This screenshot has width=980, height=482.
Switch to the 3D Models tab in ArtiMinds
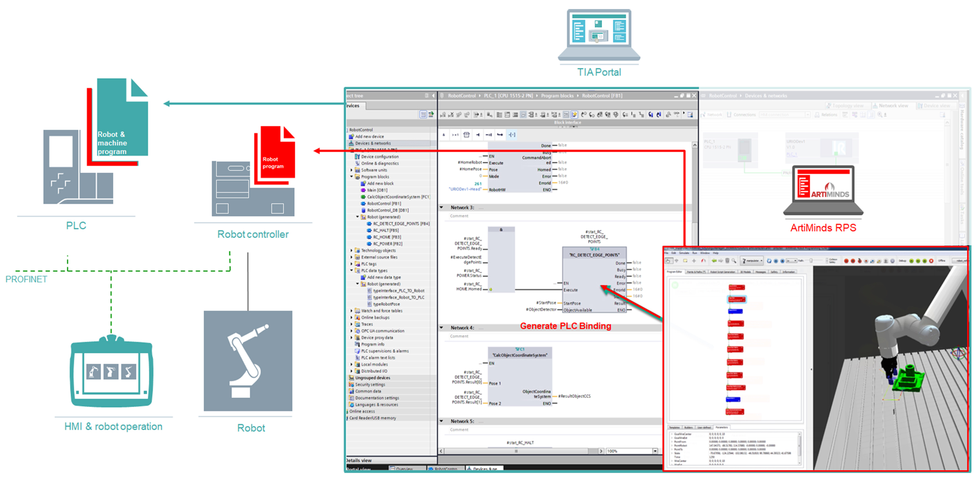click(745, 272)
